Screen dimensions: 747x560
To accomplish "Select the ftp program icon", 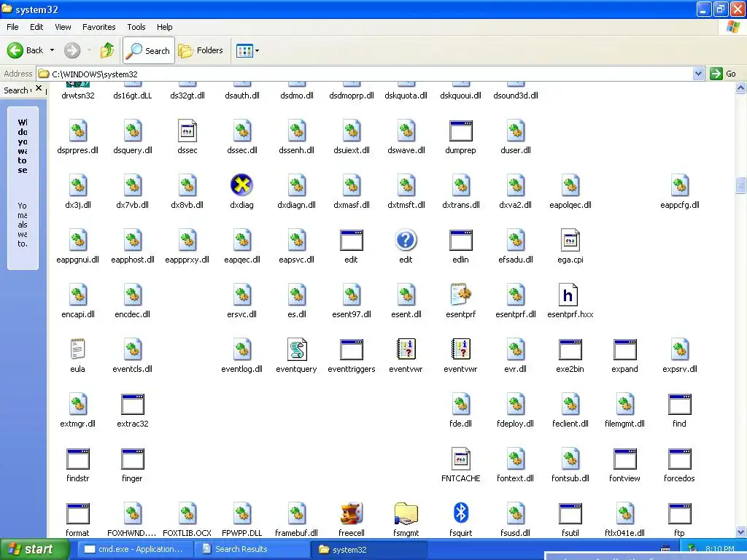I will (679, 514).
